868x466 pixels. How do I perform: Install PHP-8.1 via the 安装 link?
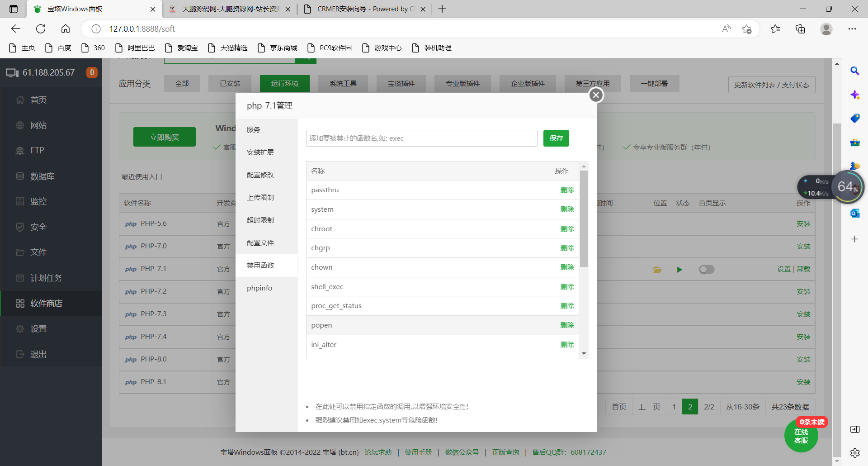tap(803, 382)
